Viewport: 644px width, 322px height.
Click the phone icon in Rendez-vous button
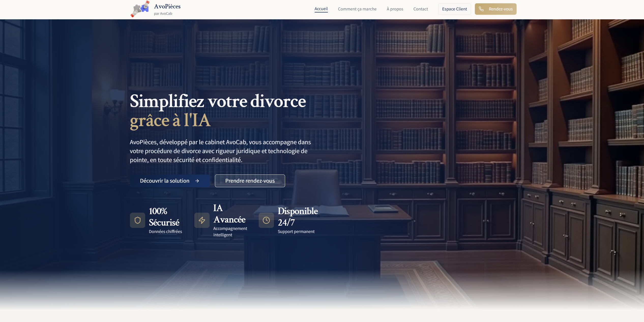[481, 9]
